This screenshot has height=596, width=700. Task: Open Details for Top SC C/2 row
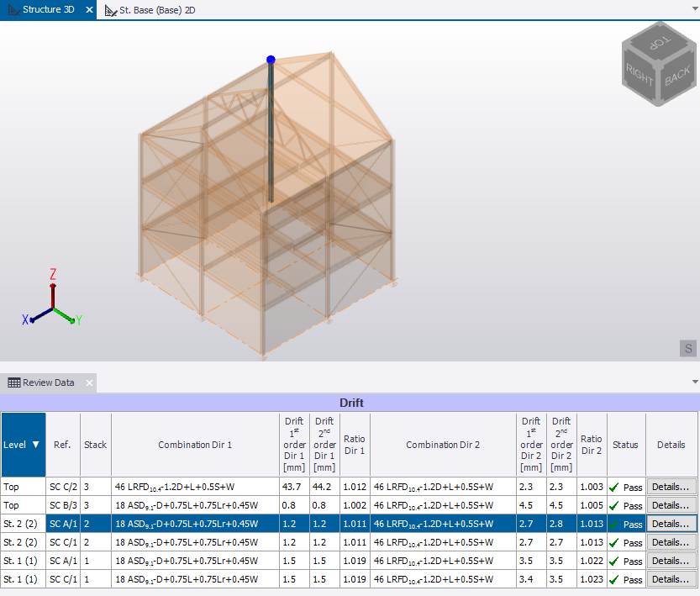tap(671, 487)
